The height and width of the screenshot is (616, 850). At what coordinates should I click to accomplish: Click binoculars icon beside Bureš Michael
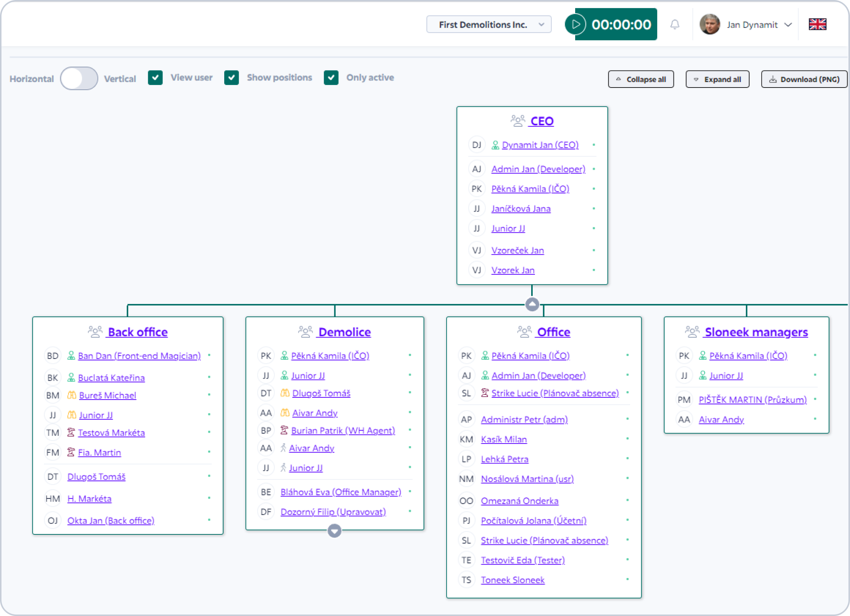click(72, 395)
